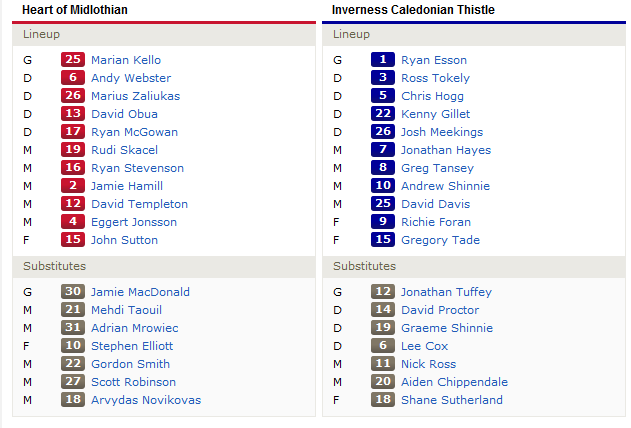Open Jonathan Hayes's player link

click(446, 150)
